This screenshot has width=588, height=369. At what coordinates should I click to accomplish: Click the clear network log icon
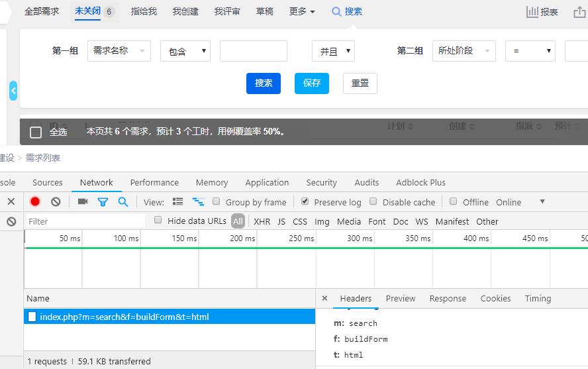(x=56, y=202)
